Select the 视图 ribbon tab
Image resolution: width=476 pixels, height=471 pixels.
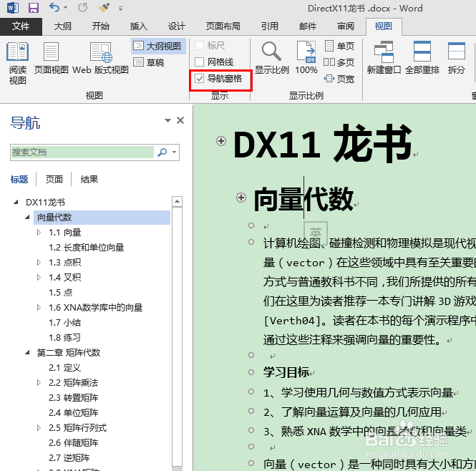click(x=384, y=26)
